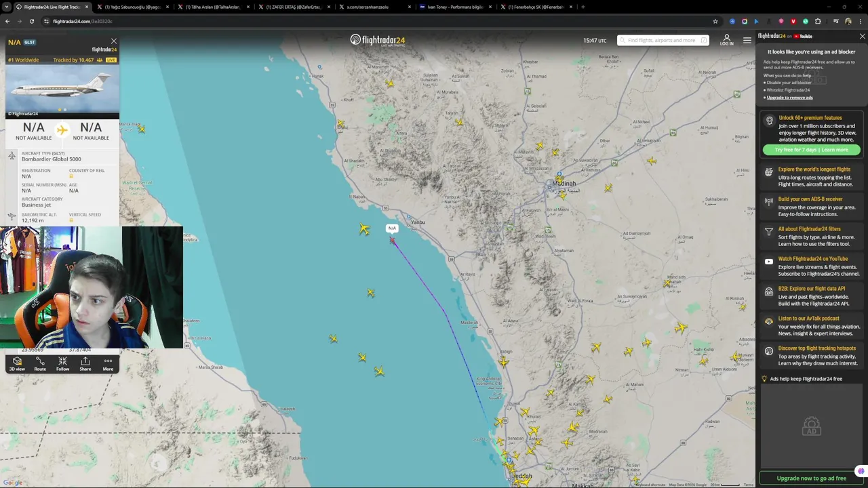Screen dimensions: 868x488
Task: Click the site information icon
Action: (46, 21)
